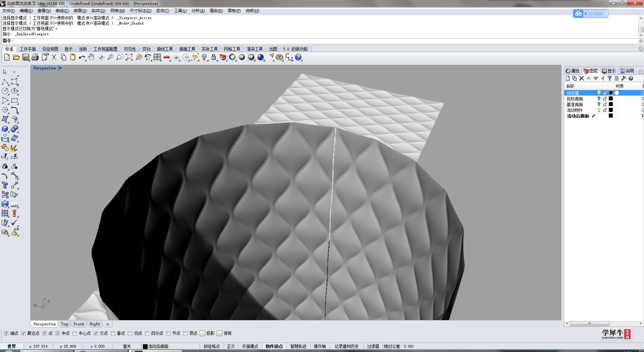Click the blue Render sphere icon
Image resolution: width=644 pixels, height=352 pixels.
pyautogui.click(x=261, y=57)
